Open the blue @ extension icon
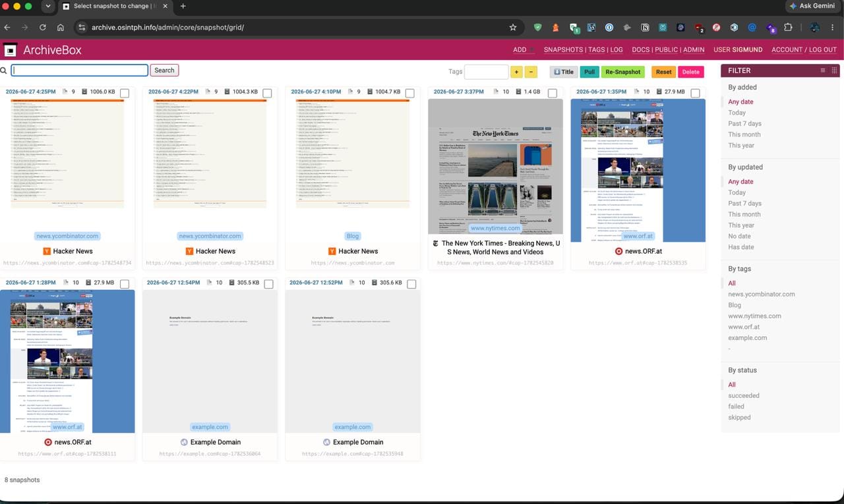This screenshot has width=844, height=504. tap(752, 28)
